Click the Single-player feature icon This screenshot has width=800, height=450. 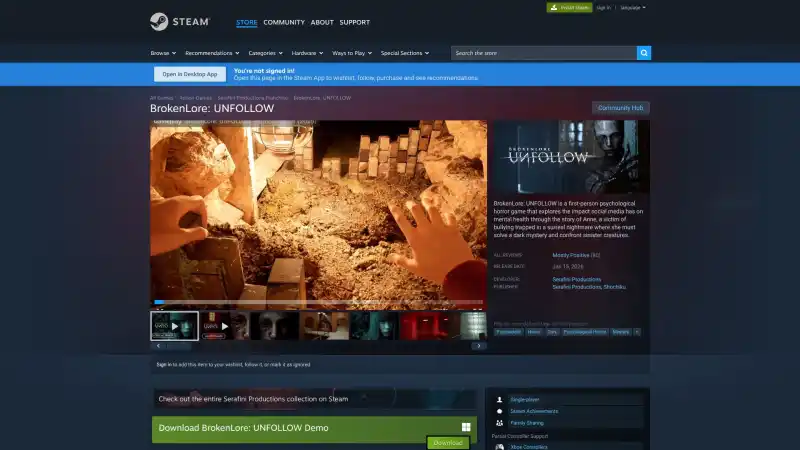499,399
